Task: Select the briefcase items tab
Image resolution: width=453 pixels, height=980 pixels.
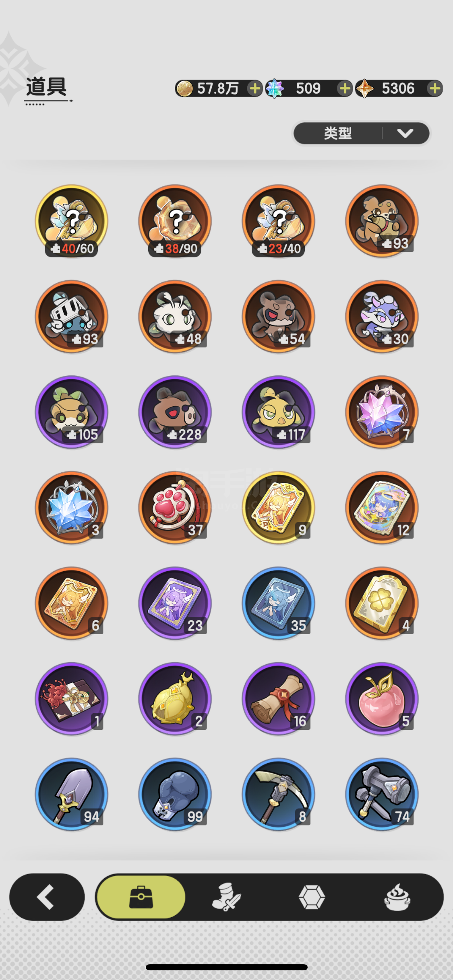Action: click(141, 897)
